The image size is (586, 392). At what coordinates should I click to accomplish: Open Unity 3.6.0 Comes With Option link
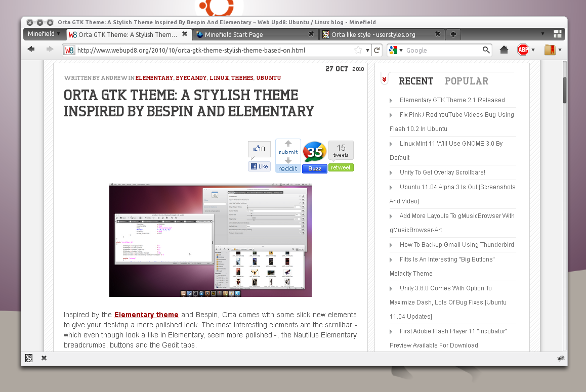[448, 302]
